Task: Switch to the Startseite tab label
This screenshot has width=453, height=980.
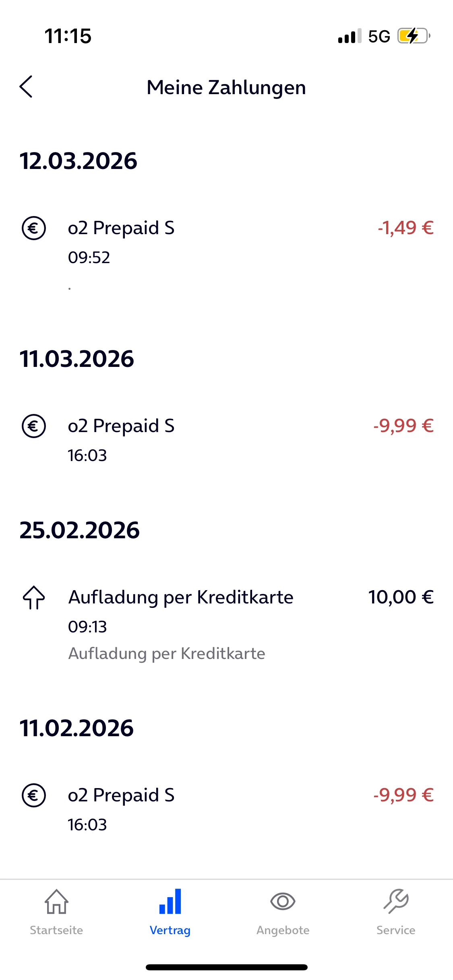Action: (x=56, y=930)
